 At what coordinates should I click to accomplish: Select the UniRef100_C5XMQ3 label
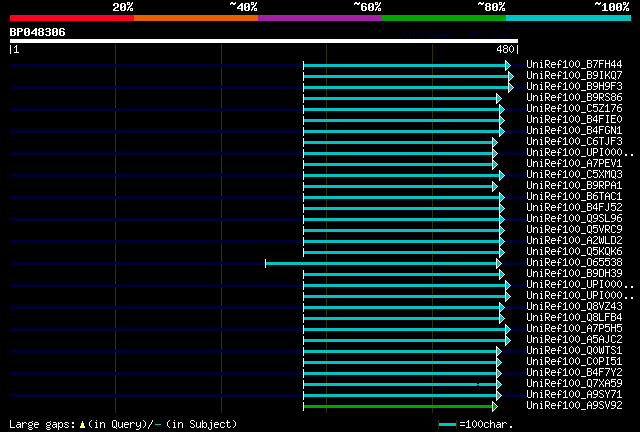[x=574, y=174]
